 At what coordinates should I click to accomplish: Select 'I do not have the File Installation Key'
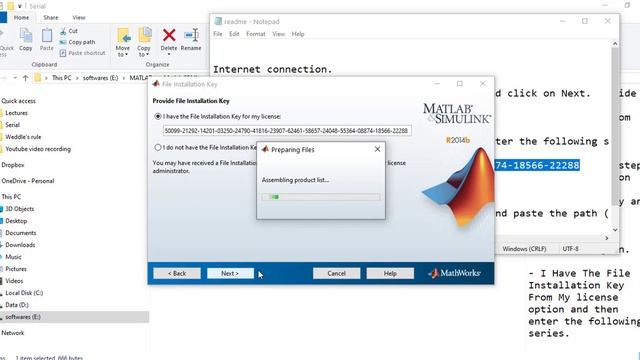coord(158,147)
